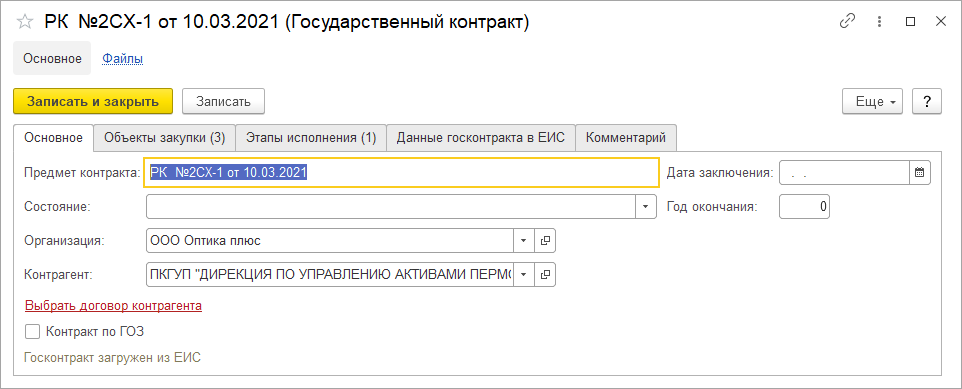The width and height of the screenshot is (962, 389).
Task: Open the Файлы link at the top
Action: (x=123, y=59)
